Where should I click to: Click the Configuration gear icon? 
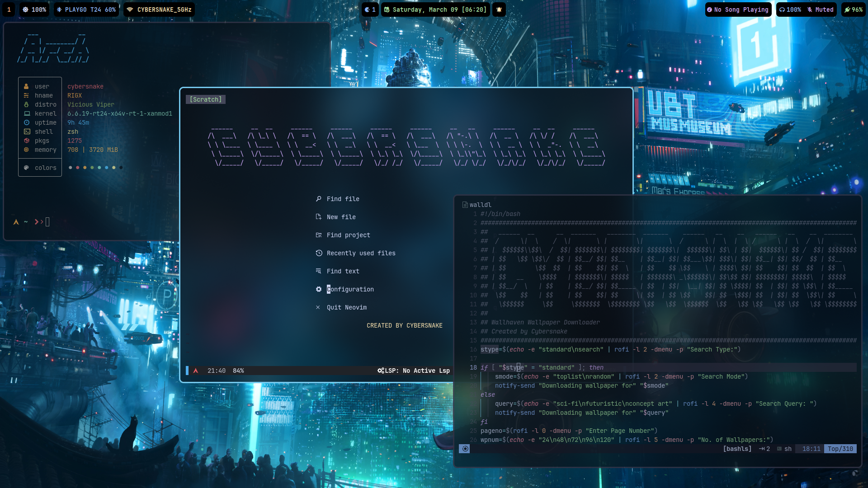click(x=318, y=289)
